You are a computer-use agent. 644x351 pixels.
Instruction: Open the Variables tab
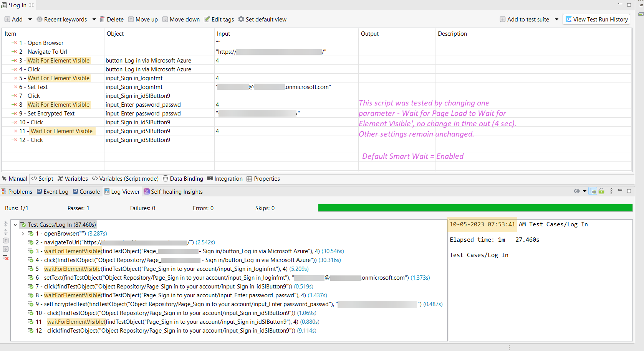73,179
